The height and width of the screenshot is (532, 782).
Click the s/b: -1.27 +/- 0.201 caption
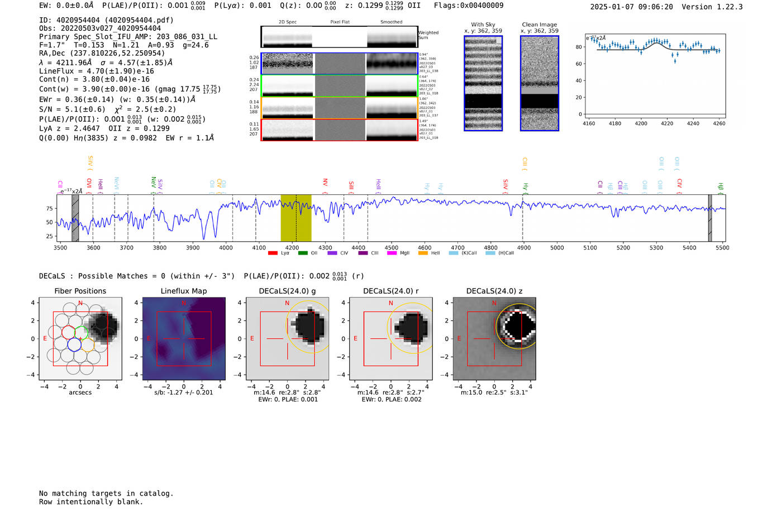184,392
